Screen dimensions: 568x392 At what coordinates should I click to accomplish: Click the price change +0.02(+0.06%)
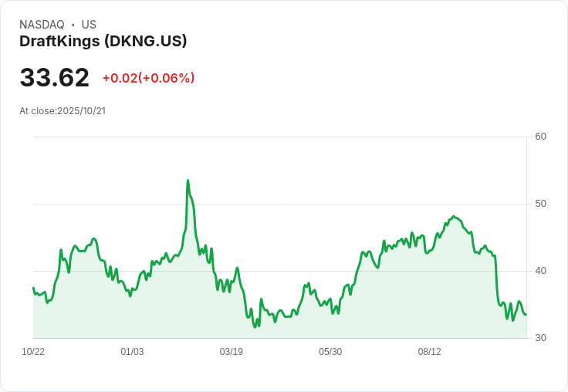pyautogui.click(x=148, y=78)
